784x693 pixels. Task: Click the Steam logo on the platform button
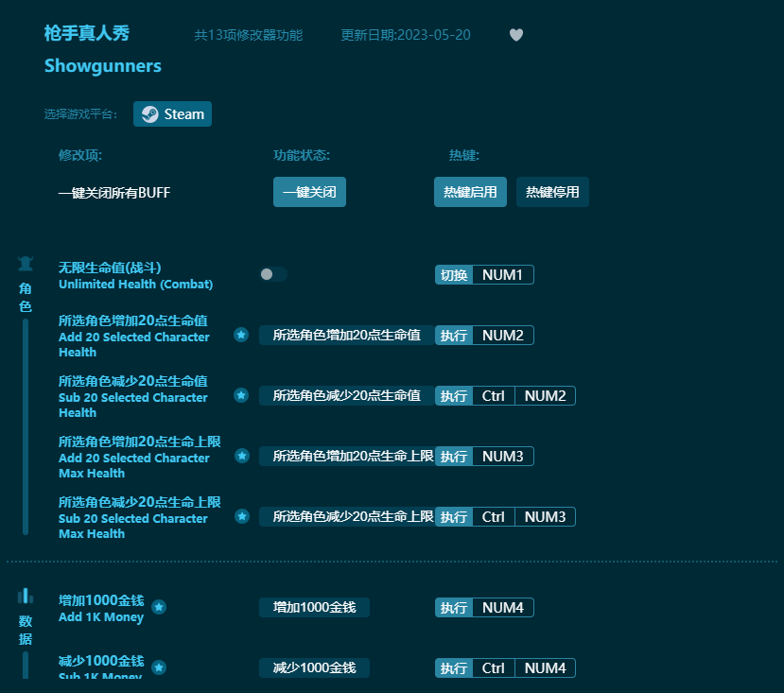click(x=151, y=113)
